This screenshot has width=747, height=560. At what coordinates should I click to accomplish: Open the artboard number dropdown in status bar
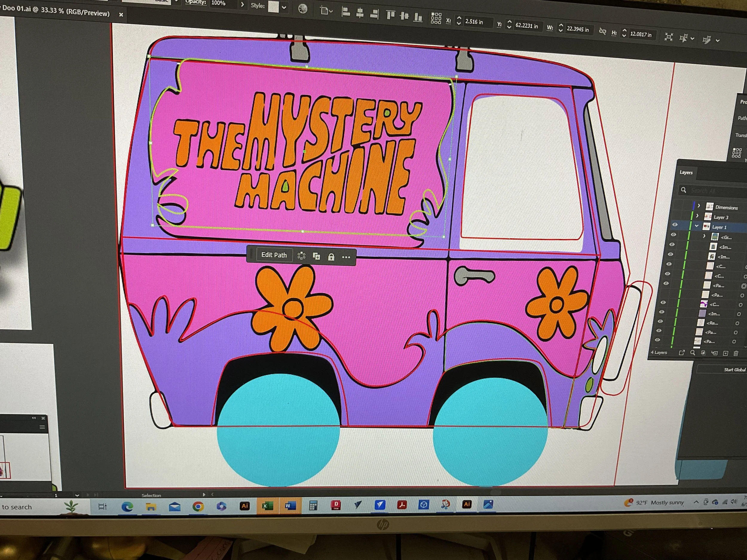click(x=77, y=495)
